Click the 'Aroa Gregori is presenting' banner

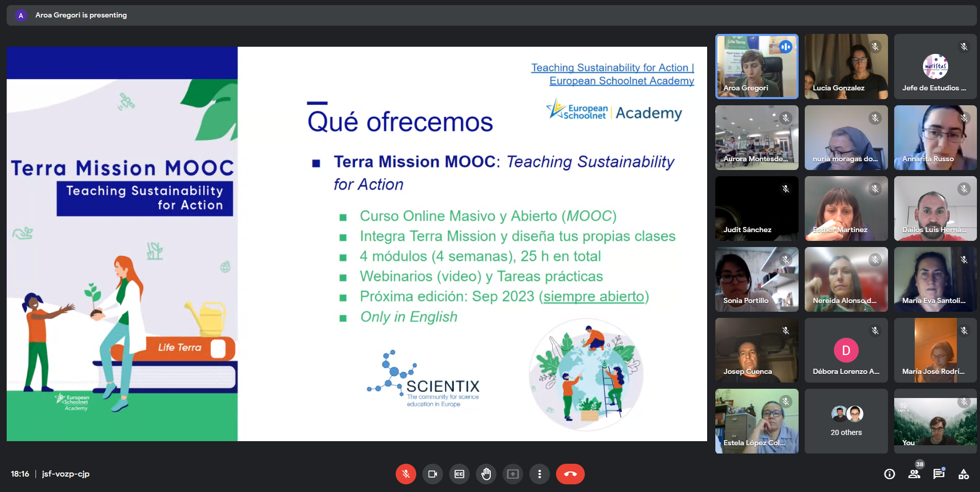pos(491,15)
